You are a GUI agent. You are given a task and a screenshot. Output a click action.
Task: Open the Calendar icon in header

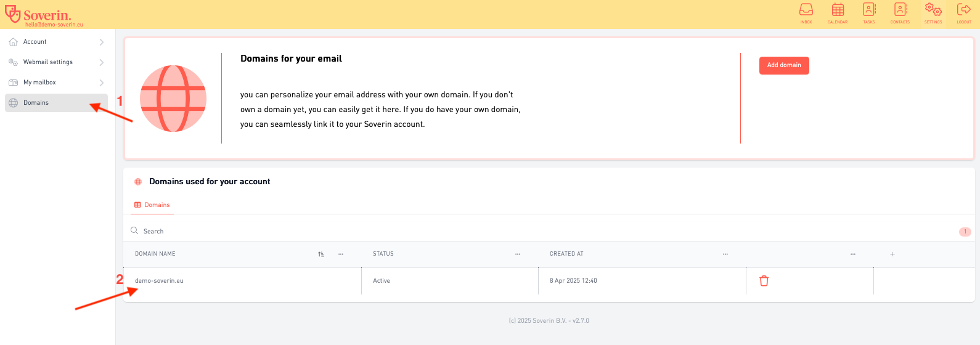point(838,11)
